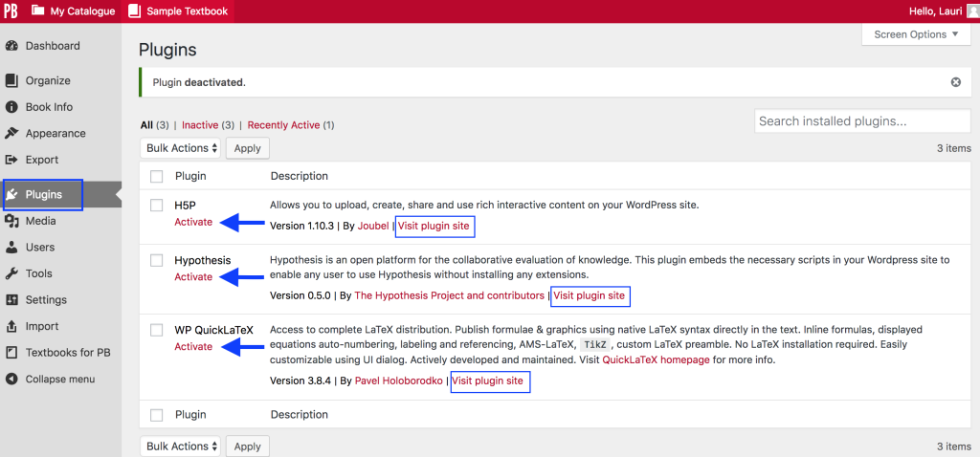
Task: Expand the Screen Options panel
Action: (916, 34)
